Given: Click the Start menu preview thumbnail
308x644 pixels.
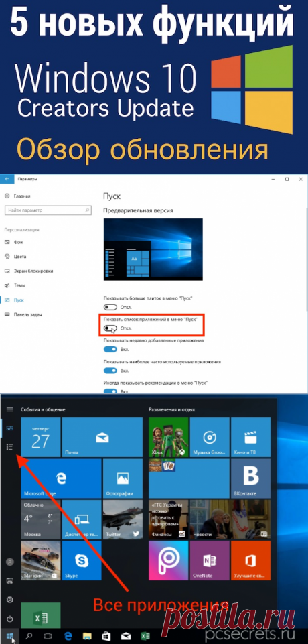Looking at the screenshot, I should [x=153, y=249].
